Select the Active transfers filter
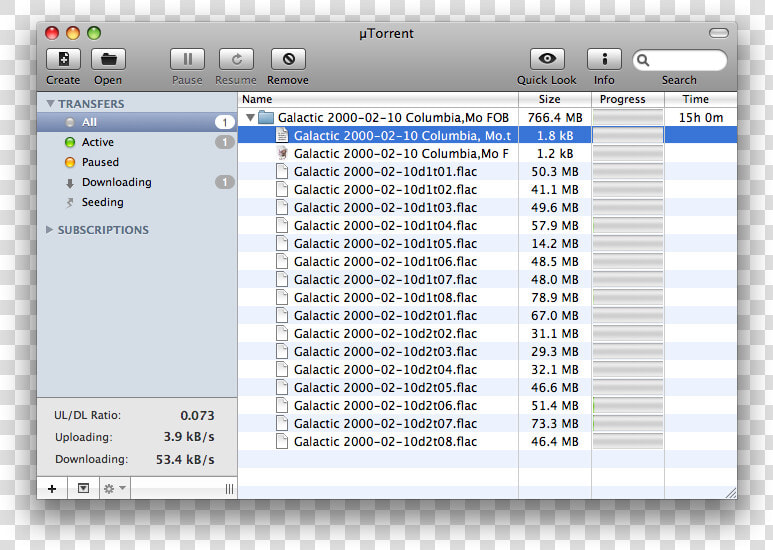The height and width of the screenshot is (550, 773). tap(137, 142)
